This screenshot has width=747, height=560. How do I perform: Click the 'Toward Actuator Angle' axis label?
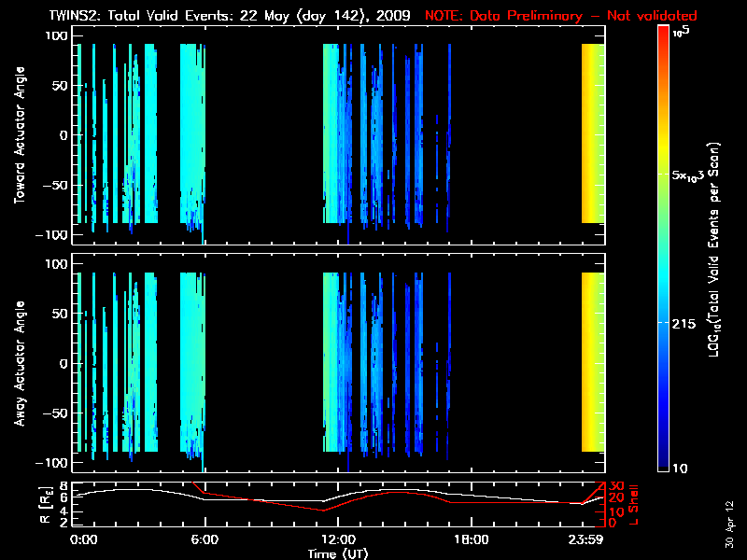[20, 135]
